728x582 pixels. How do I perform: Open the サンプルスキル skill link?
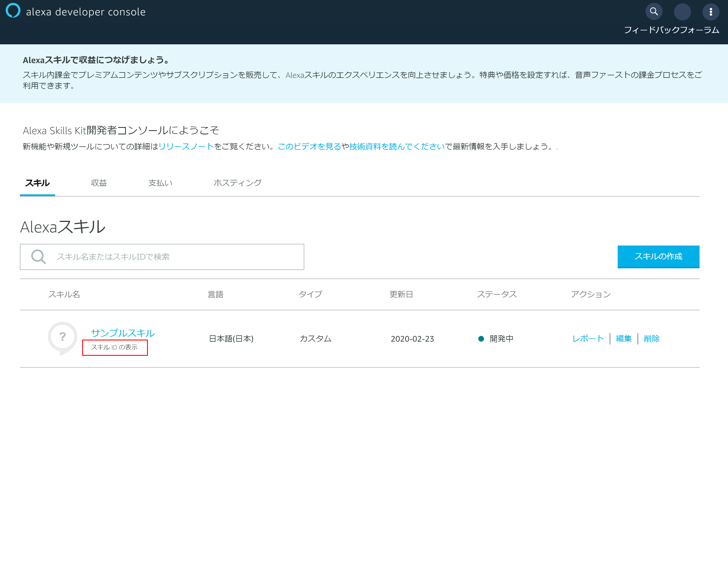(123, 333)
